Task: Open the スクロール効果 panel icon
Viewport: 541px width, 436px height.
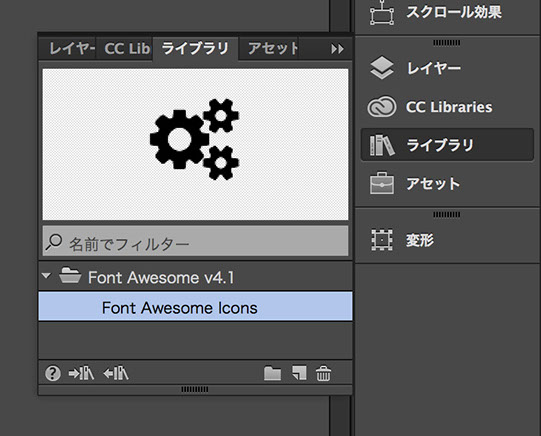Action: point(382,13)
